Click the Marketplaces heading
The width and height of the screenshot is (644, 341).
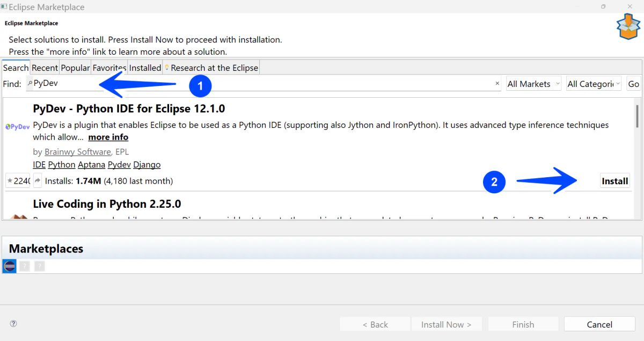click(46, 249)
